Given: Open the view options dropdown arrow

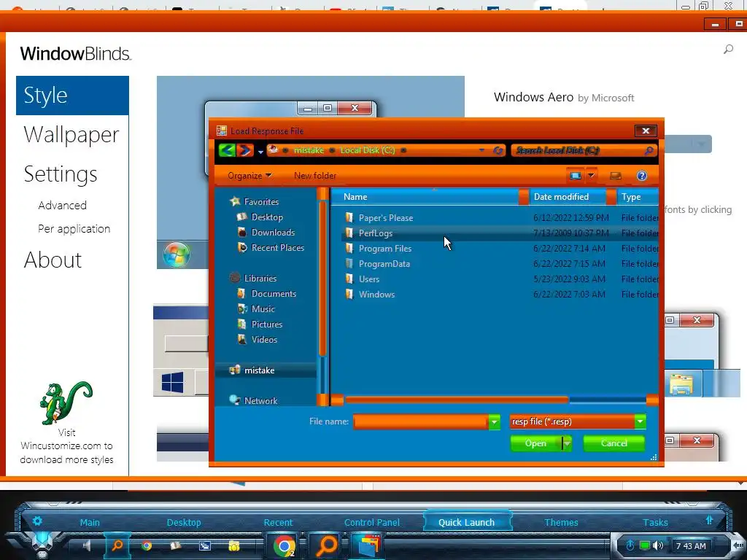Looking at the screenshot, I should [591, 176].
